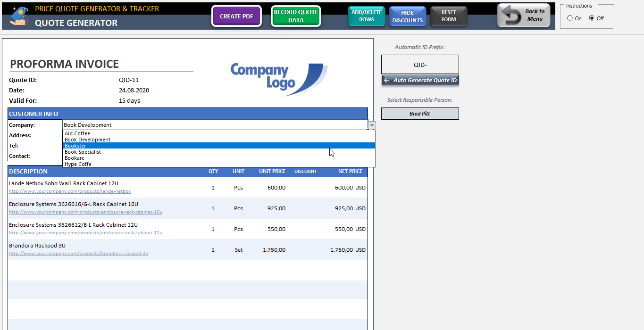Reset the form
The image size is (644, 330).
[449, 16]
